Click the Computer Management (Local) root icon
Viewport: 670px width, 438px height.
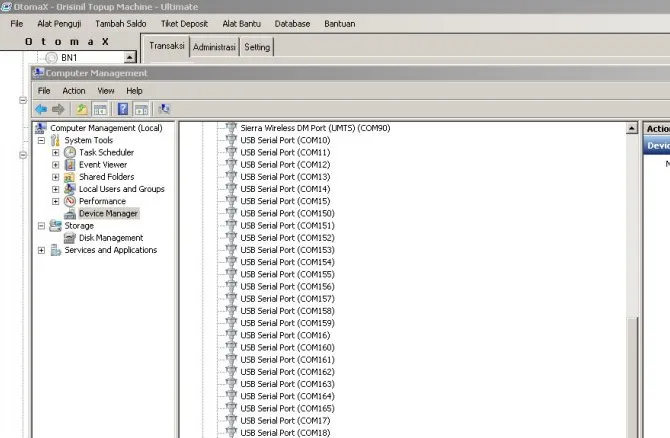coord(41,128)
